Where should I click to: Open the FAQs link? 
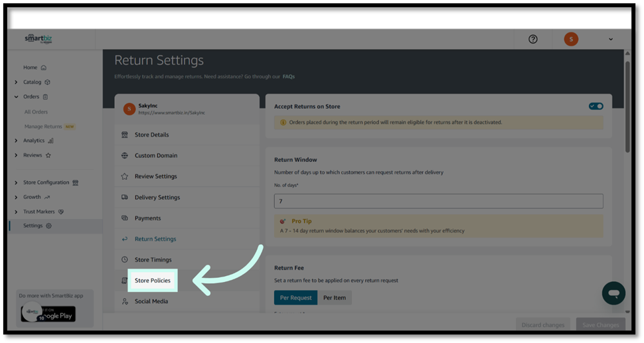288,77
